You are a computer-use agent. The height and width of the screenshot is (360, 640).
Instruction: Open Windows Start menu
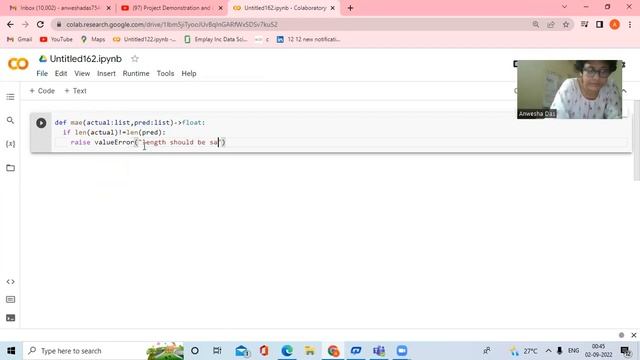[11, 351]
